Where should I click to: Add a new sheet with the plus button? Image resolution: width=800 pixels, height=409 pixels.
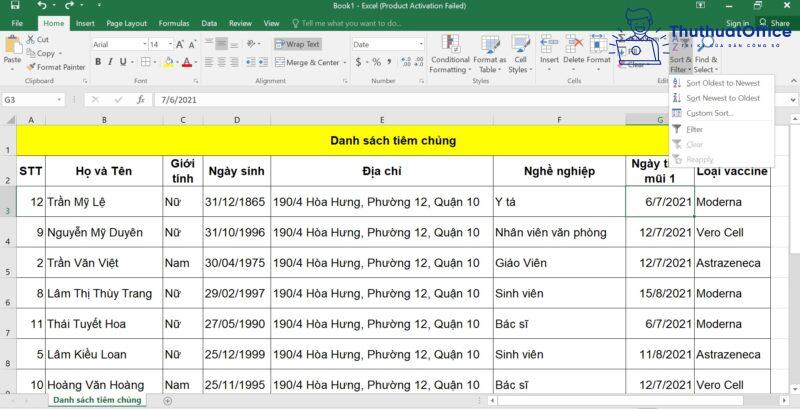167,401
